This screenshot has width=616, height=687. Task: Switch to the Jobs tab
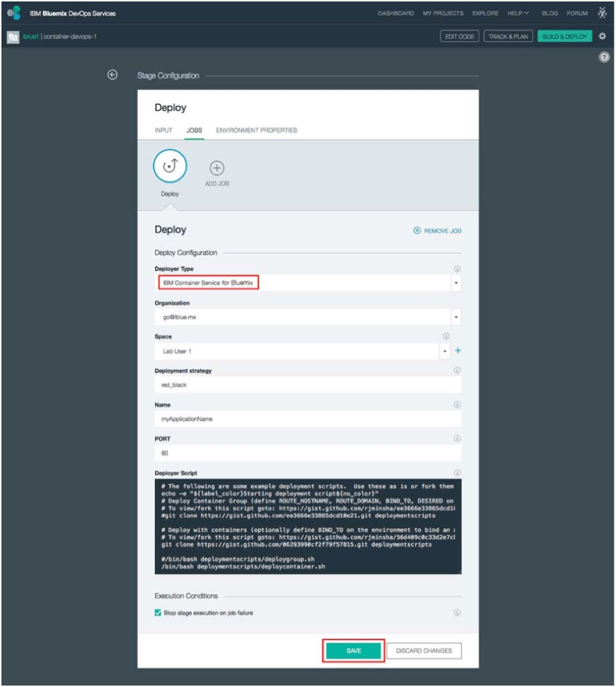pos(194,130)
